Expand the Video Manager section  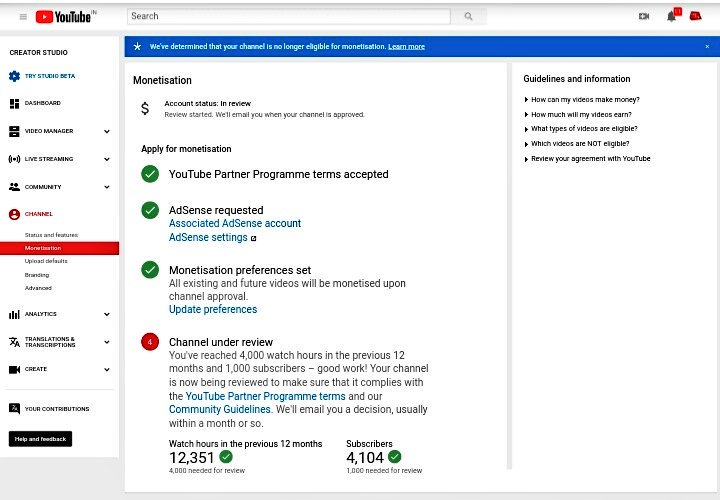click(107, 131)
